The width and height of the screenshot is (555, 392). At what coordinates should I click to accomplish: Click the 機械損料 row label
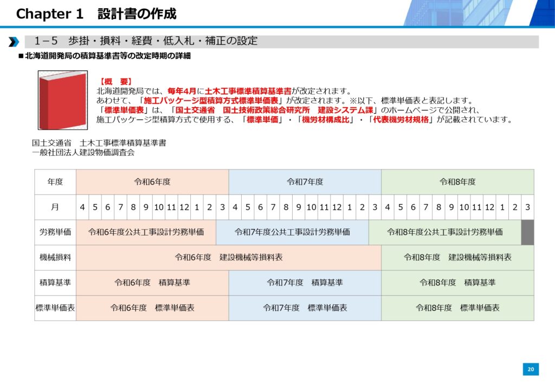[x=55, y=258]
